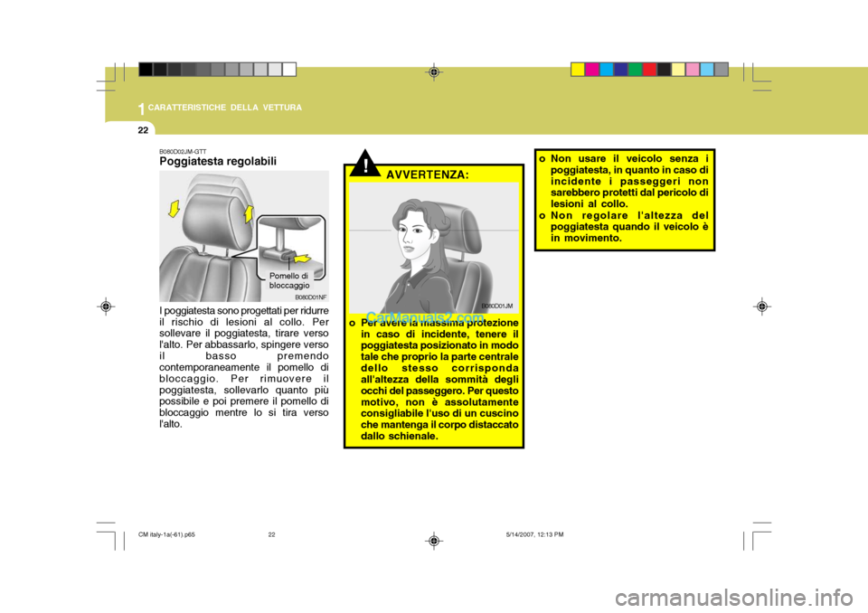Image resolution: width=868 pixels, height=613 pixels.
Task: Select the white swatch ending the grayscale bar
Action: click(289, 70)
